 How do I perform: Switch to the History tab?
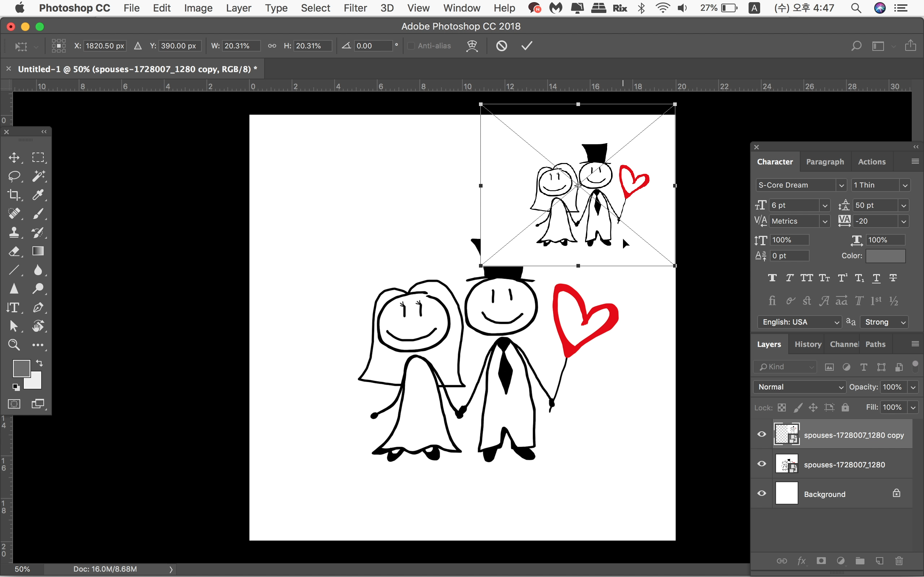pyautogui.click(x=807, y=344)
